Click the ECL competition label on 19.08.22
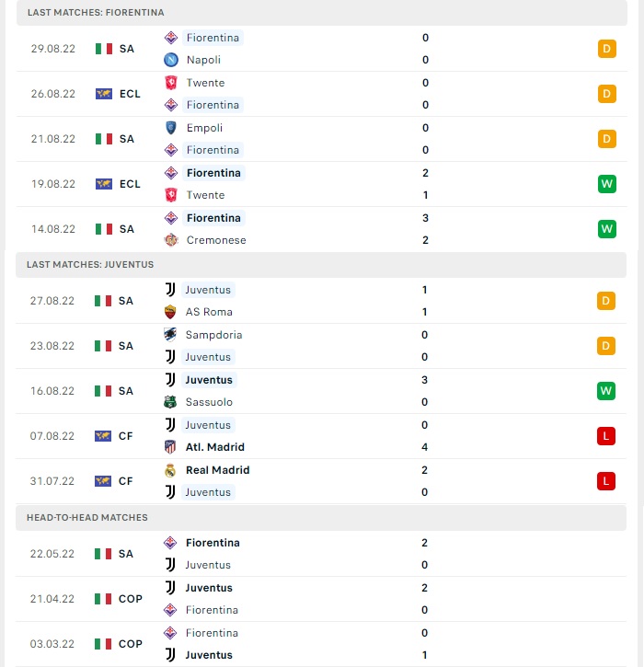Image resolution: width=644 pixels, height=667 pixels. click(130, 184)
